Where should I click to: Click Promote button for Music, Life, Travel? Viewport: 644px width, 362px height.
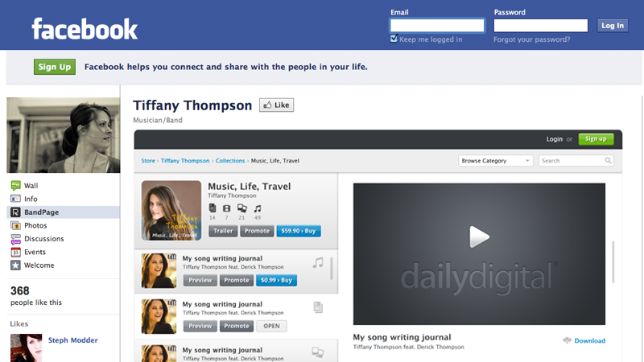257,231
